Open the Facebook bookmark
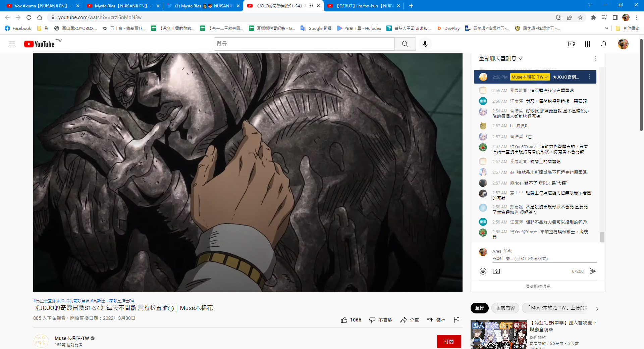The image size is (644, 349). pos(18,28)
